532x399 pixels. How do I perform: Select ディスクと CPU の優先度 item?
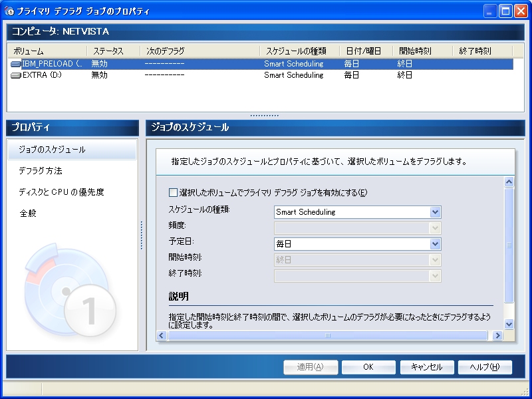click(61, 192)
